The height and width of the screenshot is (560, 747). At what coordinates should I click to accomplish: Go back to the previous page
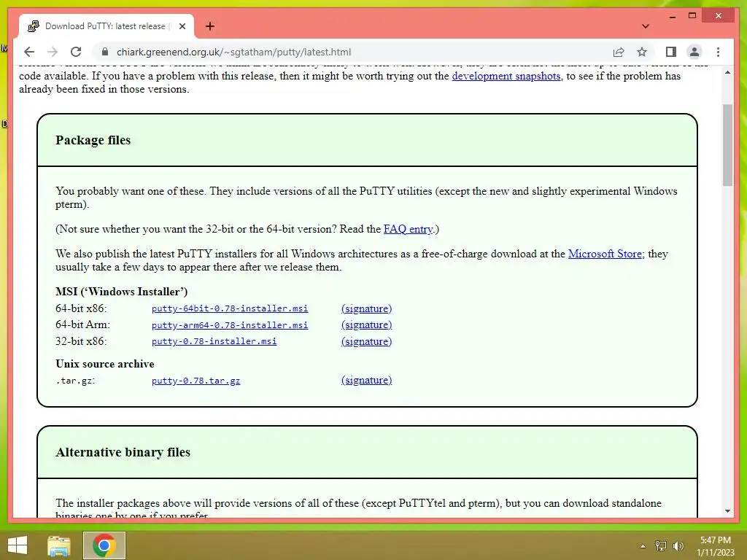29,52
